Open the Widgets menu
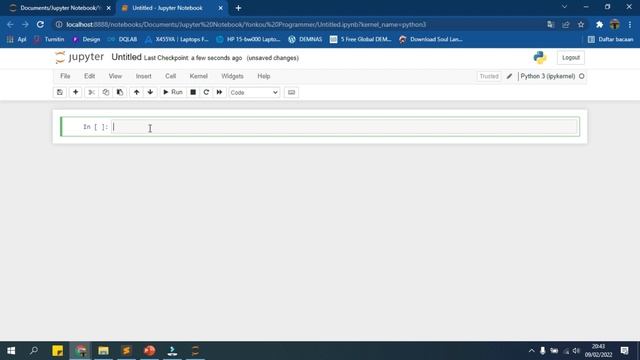This screenshot has height=360, width=640. point(232,76)
